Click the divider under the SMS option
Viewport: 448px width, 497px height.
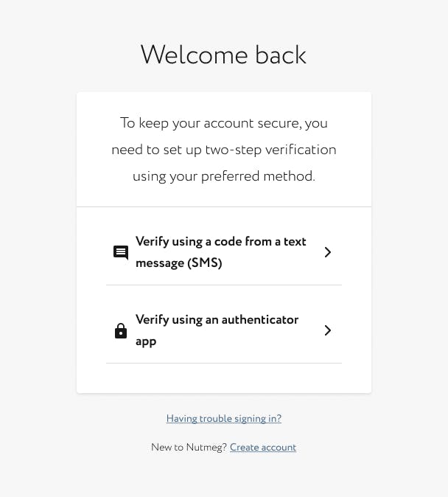[x=224, y=285]
